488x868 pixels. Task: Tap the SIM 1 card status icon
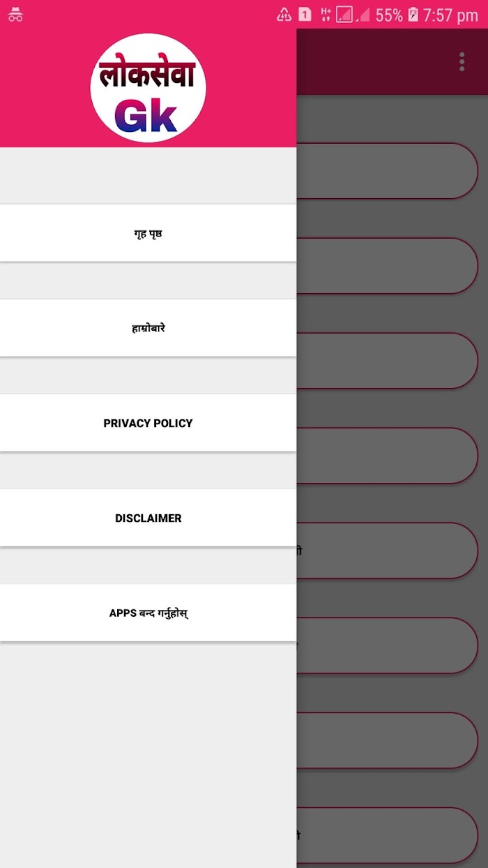pyautogui.click(x=305, y=15)
